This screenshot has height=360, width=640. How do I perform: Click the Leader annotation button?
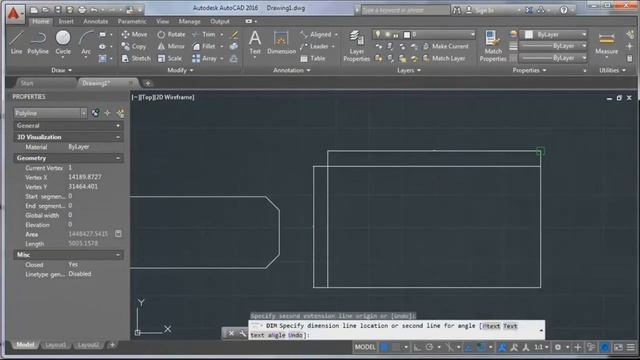coord(314,47)
